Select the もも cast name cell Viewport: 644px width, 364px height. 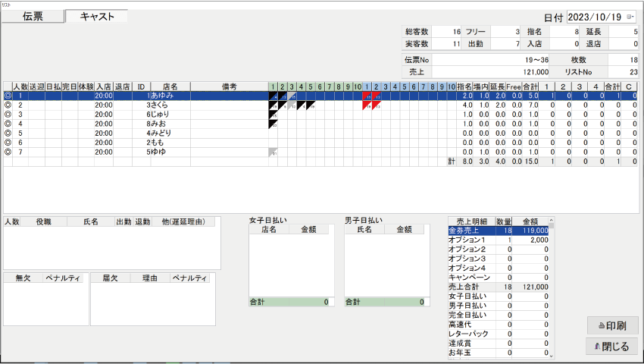[170, 143]
